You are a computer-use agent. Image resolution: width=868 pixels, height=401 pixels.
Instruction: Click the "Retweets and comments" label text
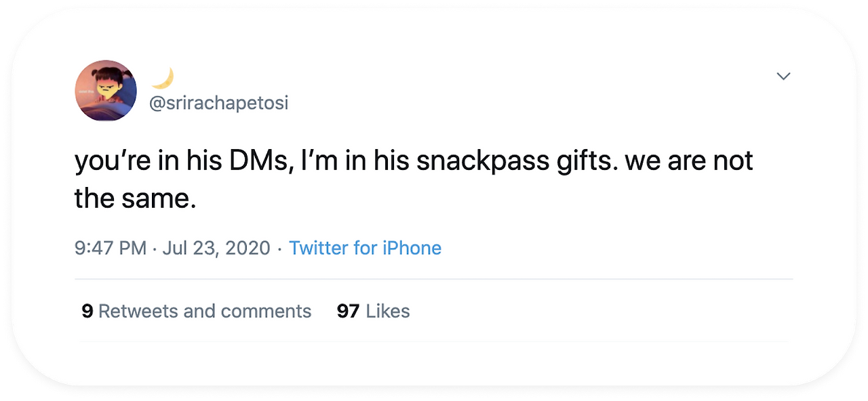pos(205,311)
